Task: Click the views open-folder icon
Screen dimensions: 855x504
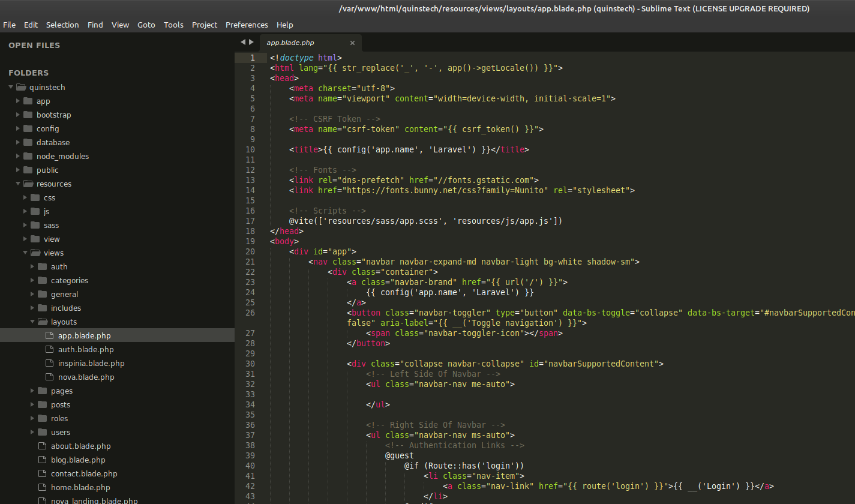Action: (35, 253)
